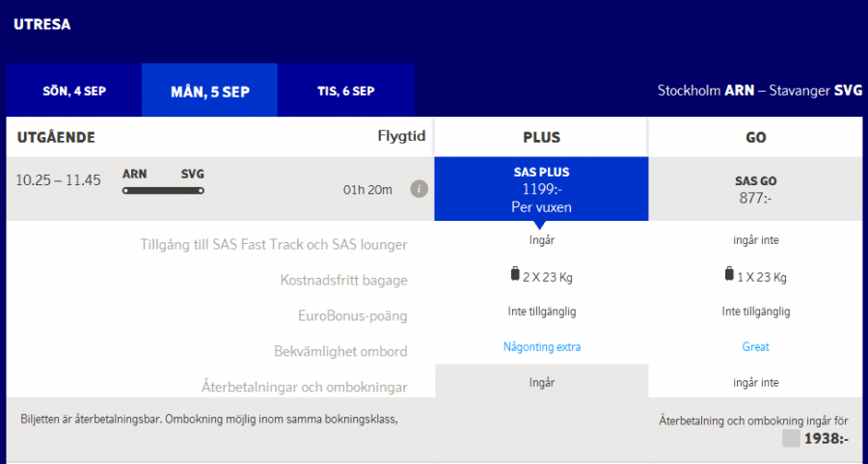The image size is (868, 464).
Task: Click "Ingår" in the PLUS refunds and rebookings row
Action: click(541, 382)
